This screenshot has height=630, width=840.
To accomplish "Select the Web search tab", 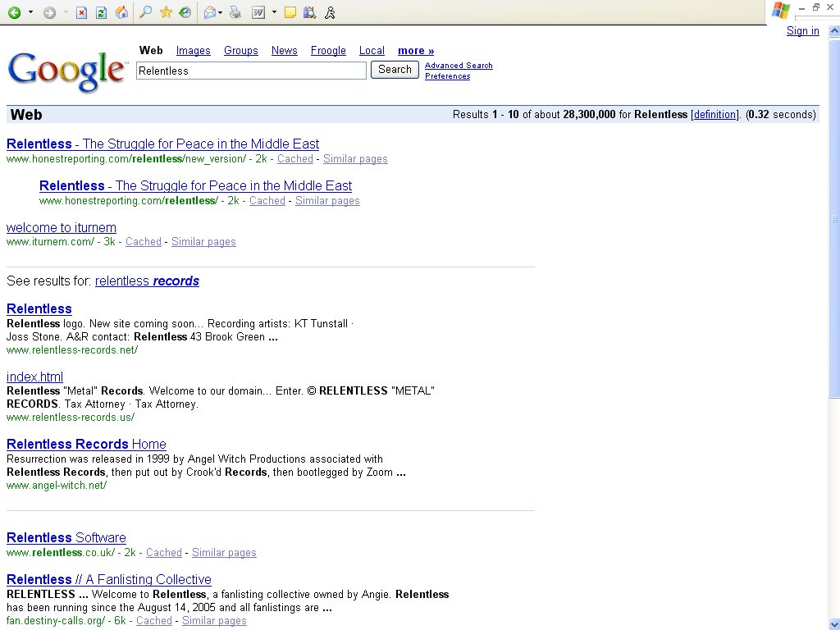I will [151, 50].
